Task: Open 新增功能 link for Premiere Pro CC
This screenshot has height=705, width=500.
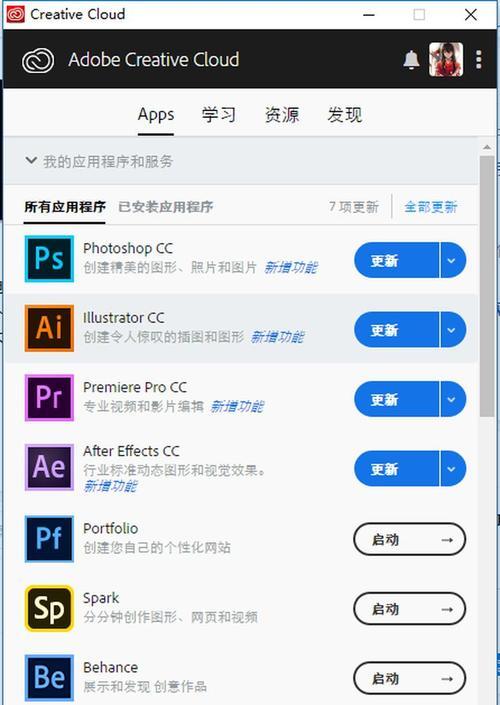Action: [237, 406]
